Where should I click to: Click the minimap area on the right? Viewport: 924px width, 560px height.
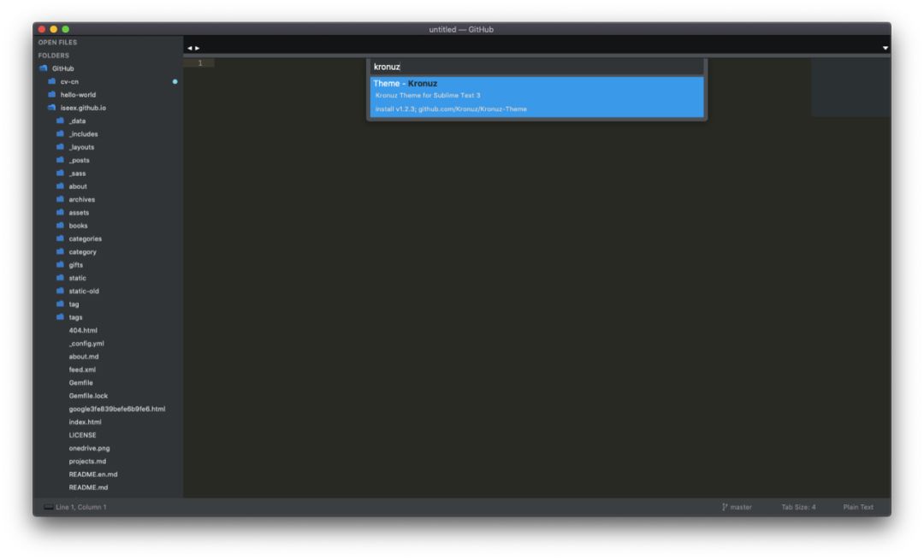(850, 87)
